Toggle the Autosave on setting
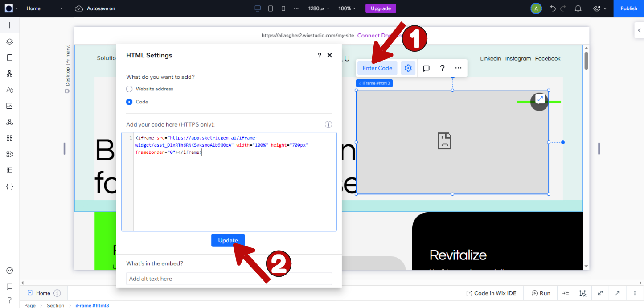 point(95,8)
